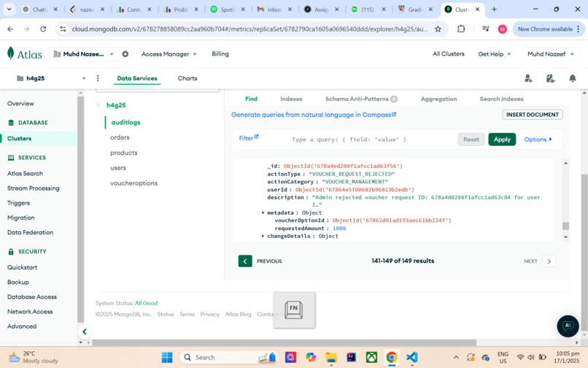Screen dimensions: 588x368
Task: Open organization settings gear icon
Action: (x=125, y=54)
